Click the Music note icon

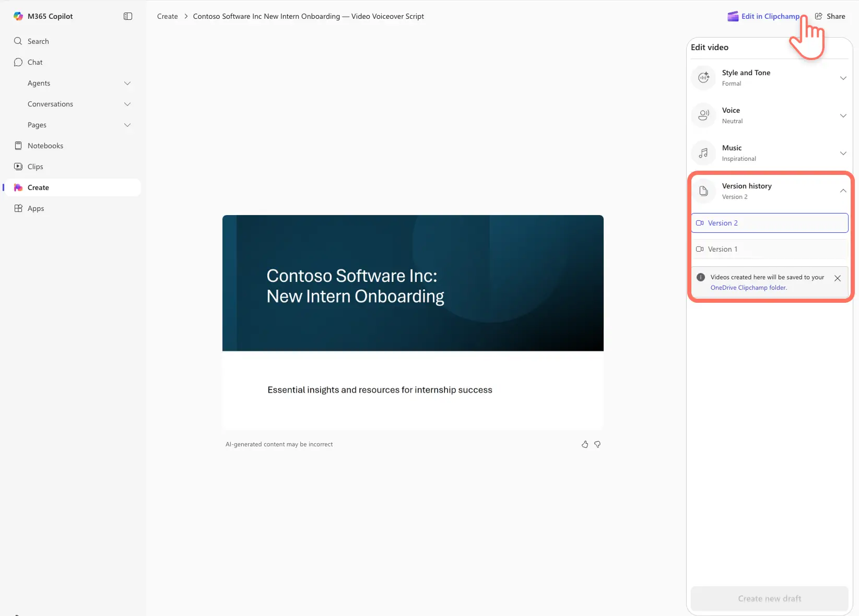tap(703, 153)
